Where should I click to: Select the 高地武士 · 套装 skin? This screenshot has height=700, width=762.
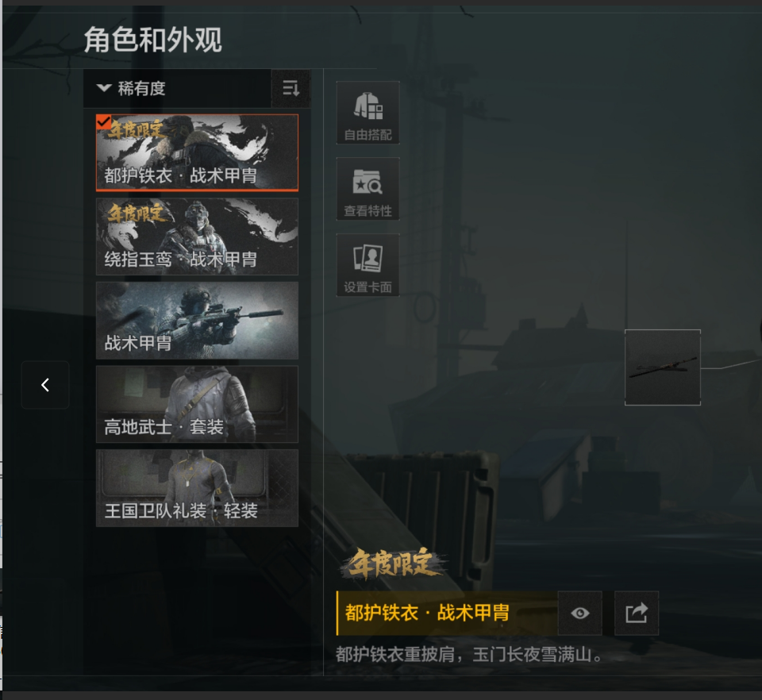[197, 404]
